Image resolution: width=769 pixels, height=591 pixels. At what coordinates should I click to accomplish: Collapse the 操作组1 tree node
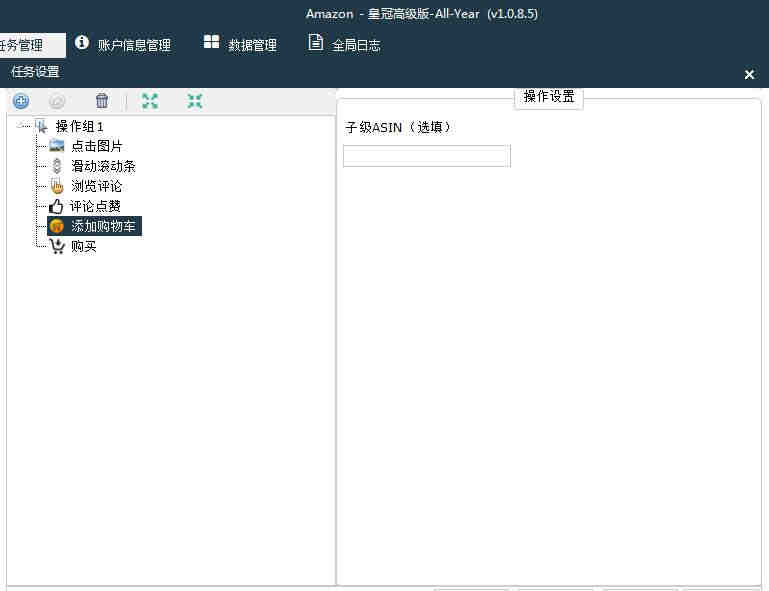[x=20, y=126]
